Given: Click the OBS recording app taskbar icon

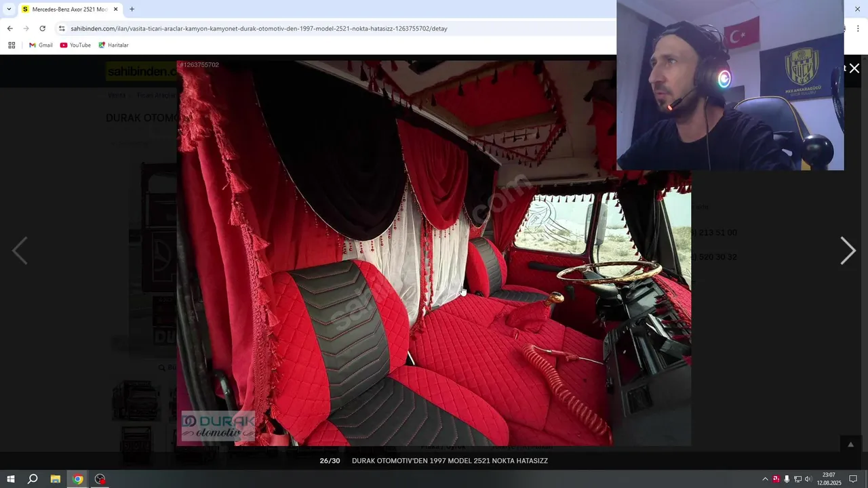Looking at the screenshot, I should pyautogui.click(x=100, y=479).
